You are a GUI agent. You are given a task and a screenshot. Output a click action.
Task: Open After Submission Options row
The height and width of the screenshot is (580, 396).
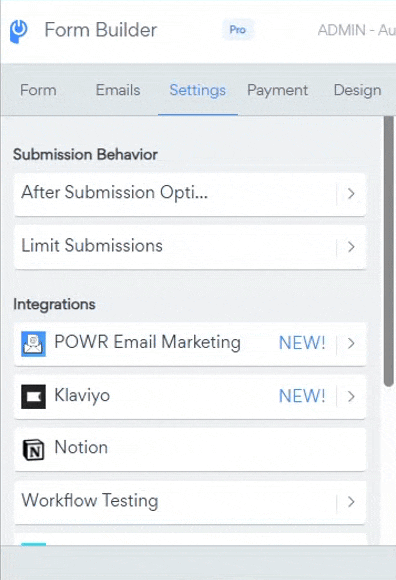pyautogui.click(x=190, y=194)
